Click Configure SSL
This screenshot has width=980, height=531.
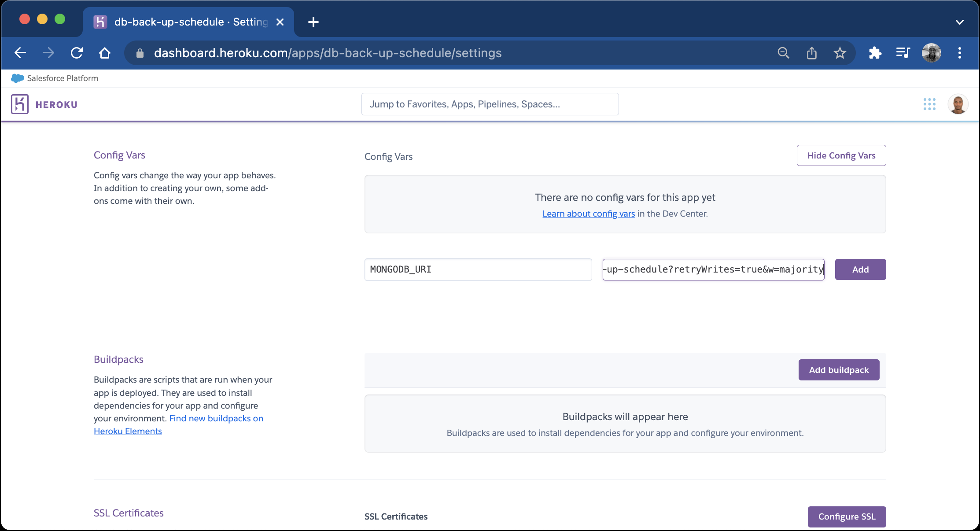(x=847, y=516)
